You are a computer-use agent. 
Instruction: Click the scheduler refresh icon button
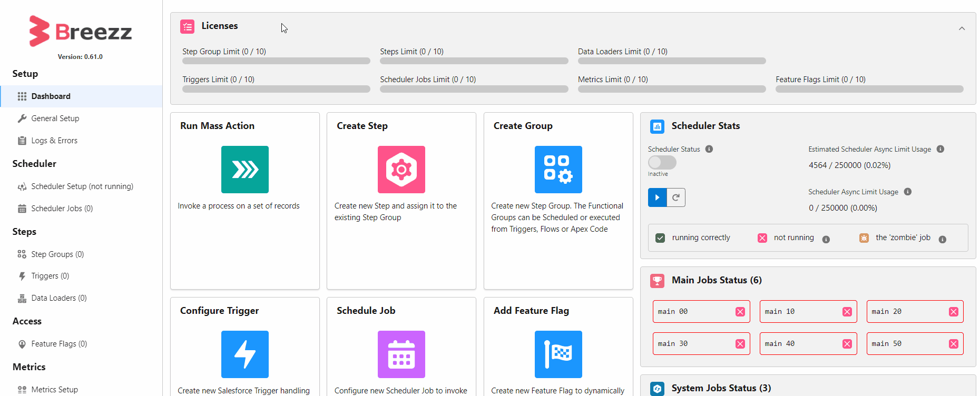[676, 197]
